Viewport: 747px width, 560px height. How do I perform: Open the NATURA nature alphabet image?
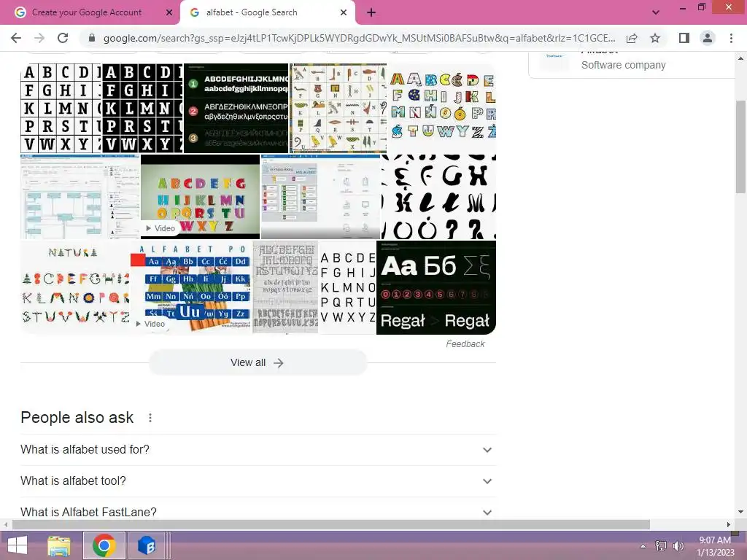click(75, 287)
